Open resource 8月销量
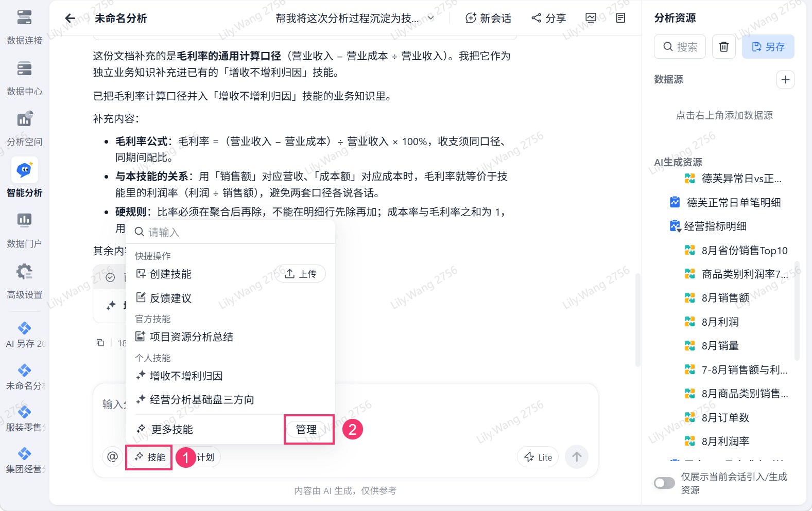The image size is (812, 511). click(x=712, y=346)
